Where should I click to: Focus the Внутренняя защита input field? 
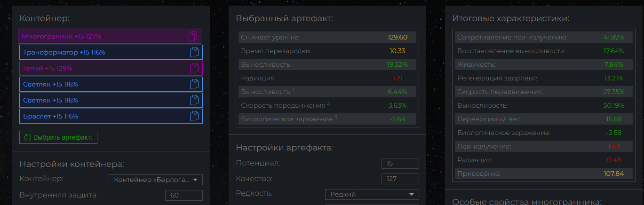(x=184, y=195)
